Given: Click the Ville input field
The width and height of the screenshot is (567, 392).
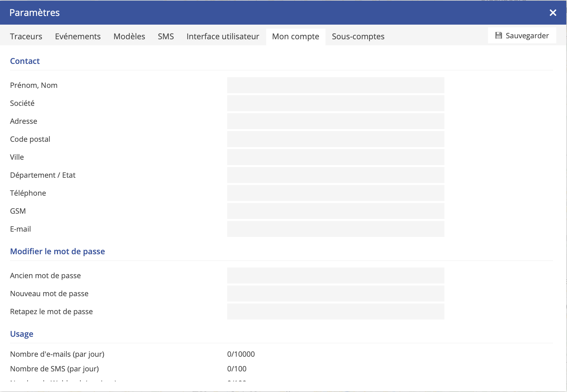Looking at the screenshot, I should click(335, 157).
